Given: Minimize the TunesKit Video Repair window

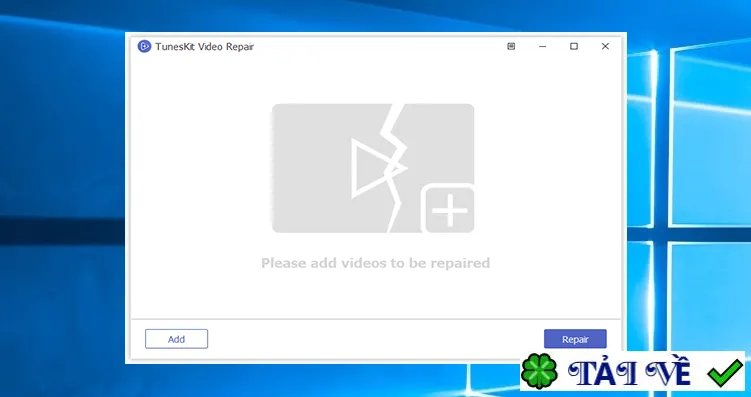Looking at the screenshot, I should click(543, 46).
